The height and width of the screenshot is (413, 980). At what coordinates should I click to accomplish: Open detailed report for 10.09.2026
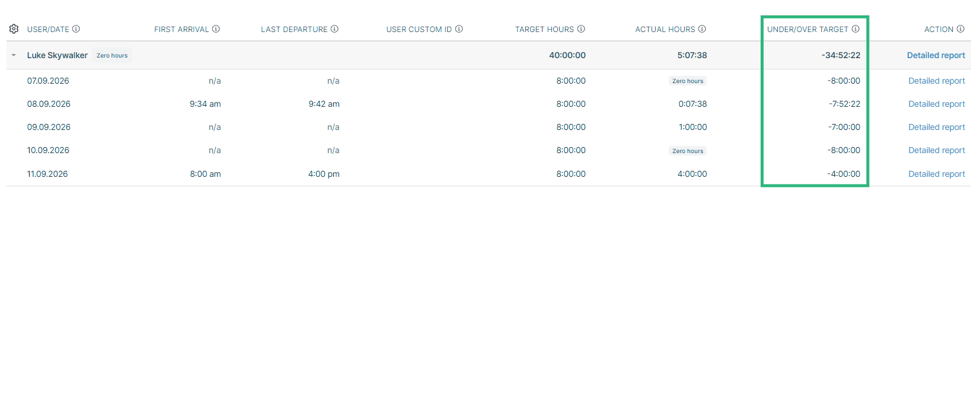pos(937,150)
